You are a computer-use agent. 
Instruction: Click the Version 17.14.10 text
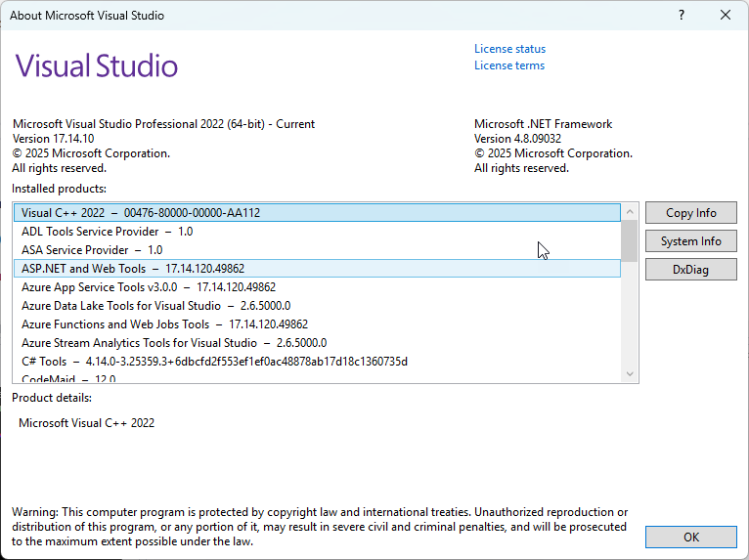coord(53,139)
